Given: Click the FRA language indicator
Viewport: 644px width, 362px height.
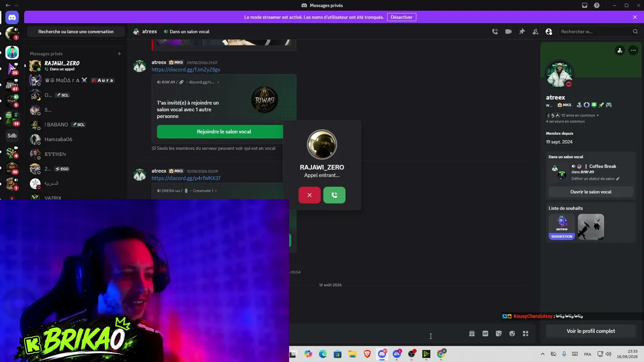Looking at the screenshot, I should pos(588,354).
